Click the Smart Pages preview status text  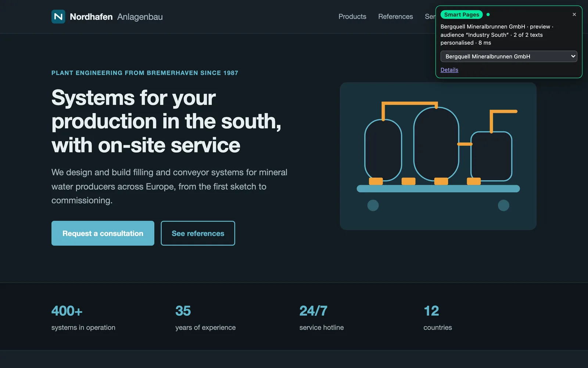(497, 35)
